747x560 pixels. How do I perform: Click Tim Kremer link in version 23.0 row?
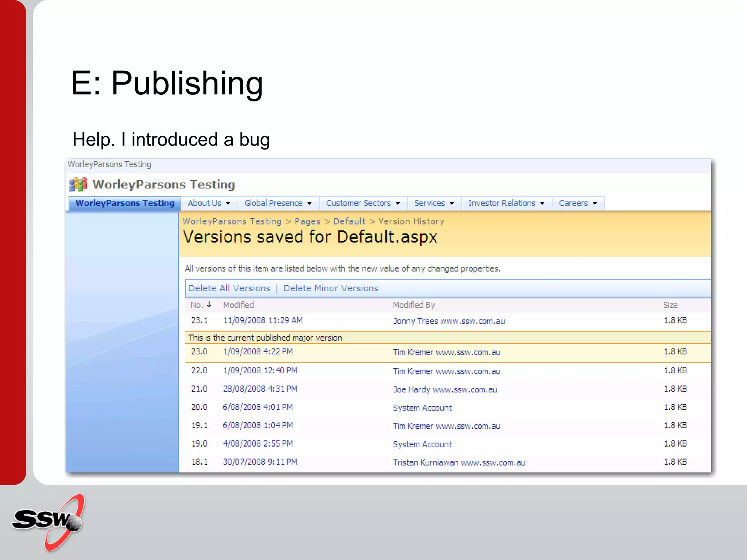point(446,352)
